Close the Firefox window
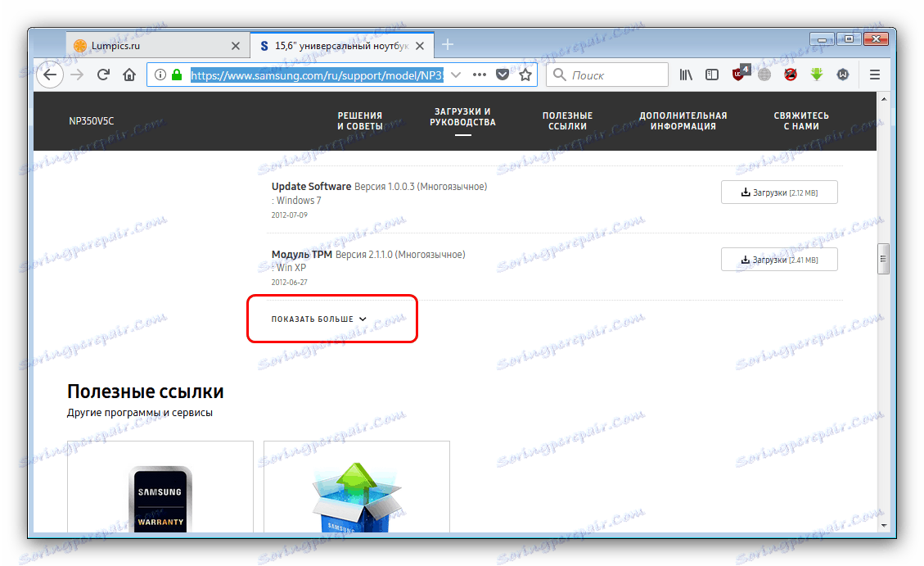The height and width of the screenshot is (566, 924). click(877, 39)
